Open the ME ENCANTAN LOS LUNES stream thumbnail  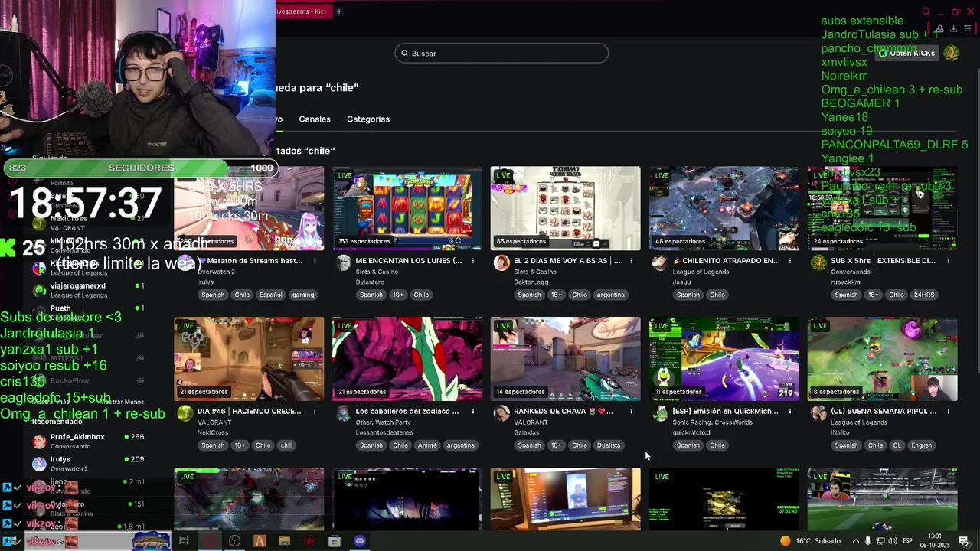(x=407, y=208)
